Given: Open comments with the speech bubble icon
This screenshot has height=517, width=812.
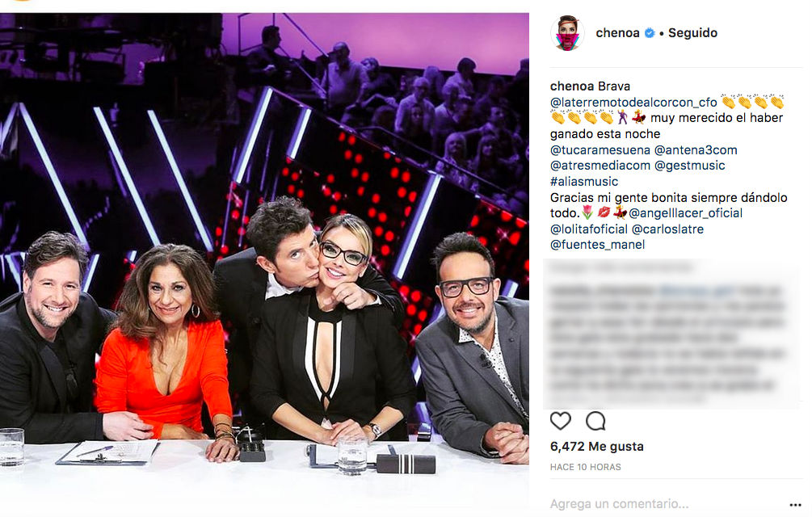Looking at the screenshot, I should click(x=595, y=421).
